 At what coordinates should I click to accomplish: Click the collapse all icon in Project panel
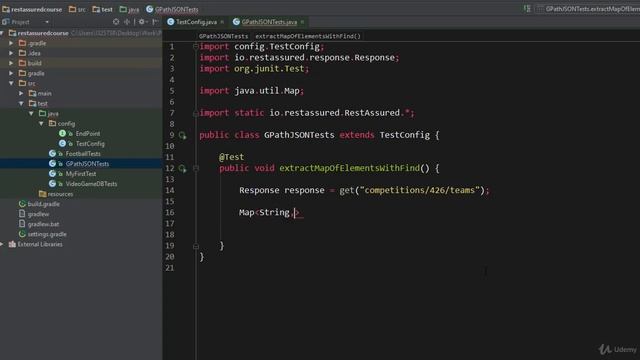click(x=127, y=22)
